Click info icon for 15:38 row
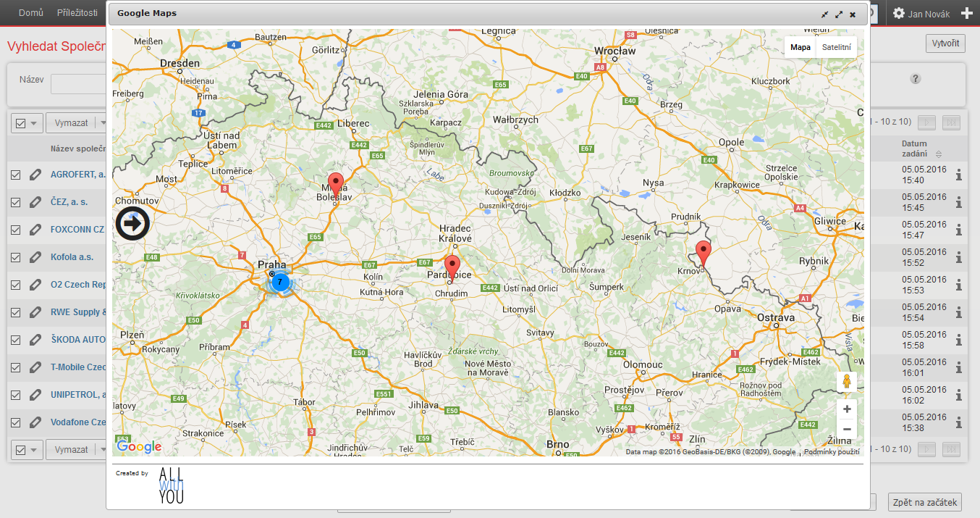The height and width of the screenshot is (518, 980). [959, 422]
